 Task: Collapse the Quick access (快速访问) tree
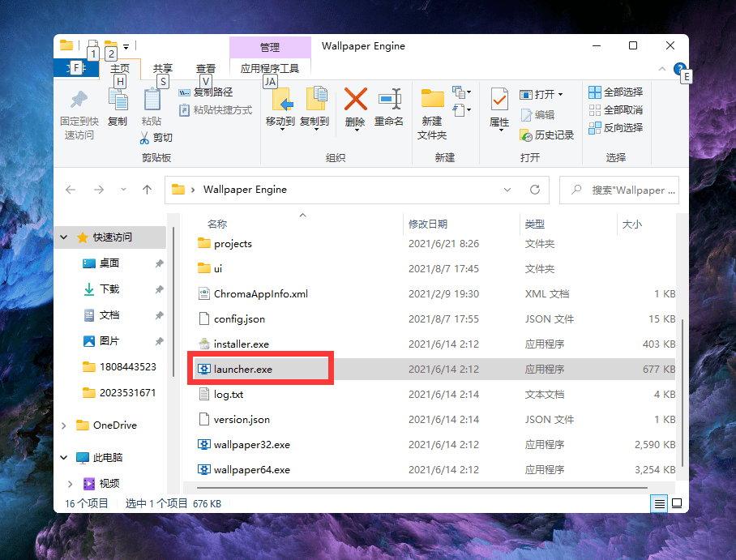point(64,237)
